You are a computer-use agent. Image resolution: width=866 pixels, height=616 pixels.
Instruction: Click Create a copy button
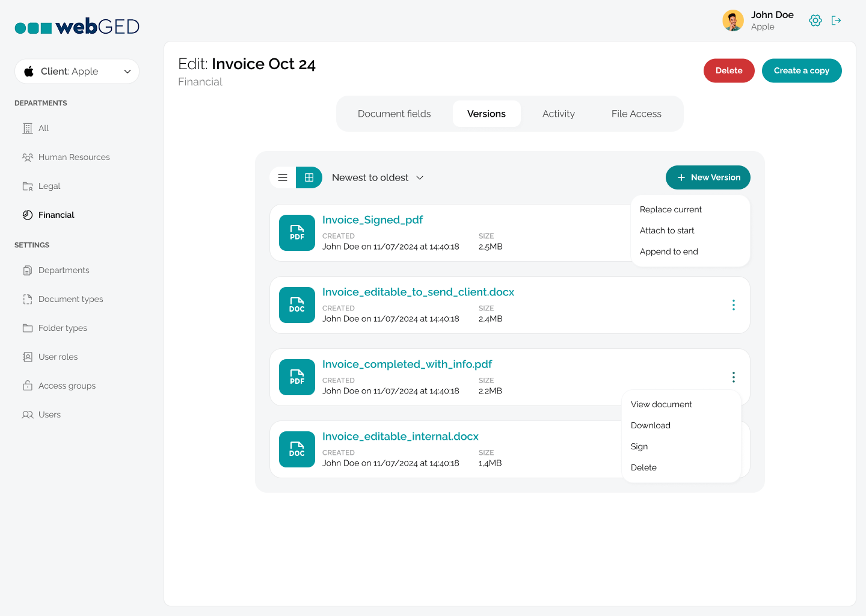point(802,70)
